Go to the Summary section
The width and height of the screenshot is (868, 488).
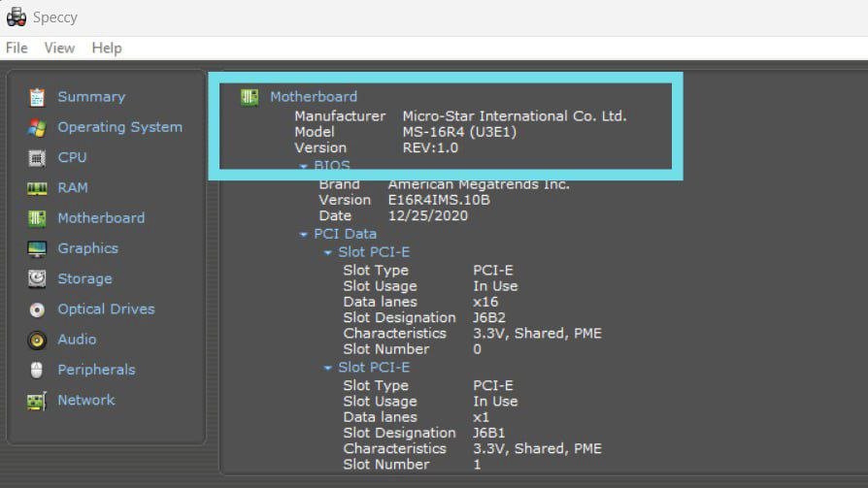(x=91, y=97)
